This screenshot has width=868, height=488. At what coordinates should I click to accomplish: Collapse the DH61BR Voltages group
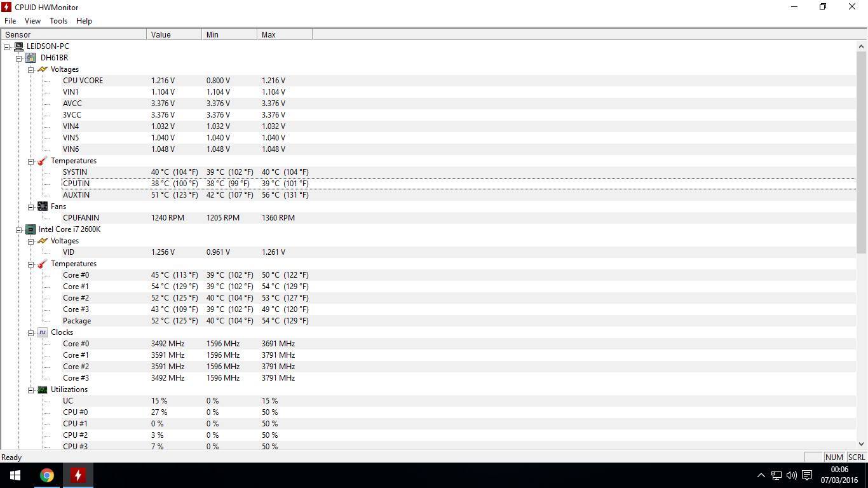(31, 69)
